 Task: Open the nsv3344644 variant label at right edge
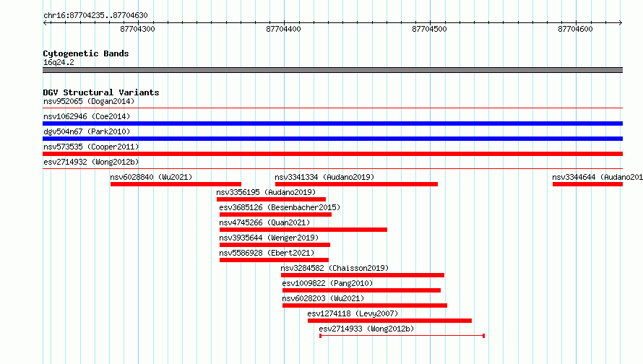(597, 177)
